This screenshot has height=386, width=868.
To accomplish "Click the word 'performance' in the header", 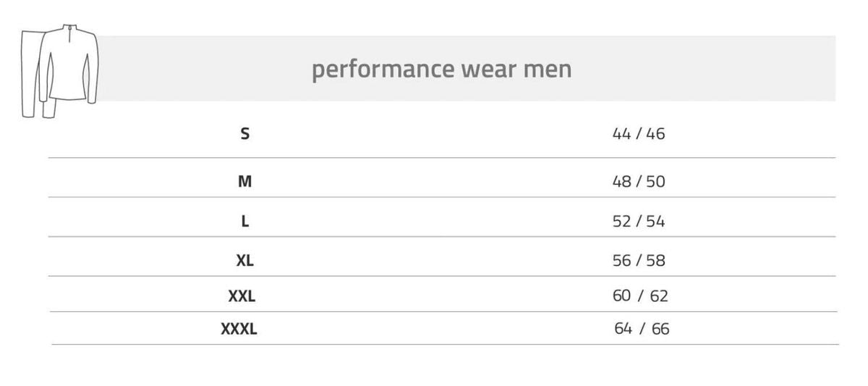I will pos(381,70).
